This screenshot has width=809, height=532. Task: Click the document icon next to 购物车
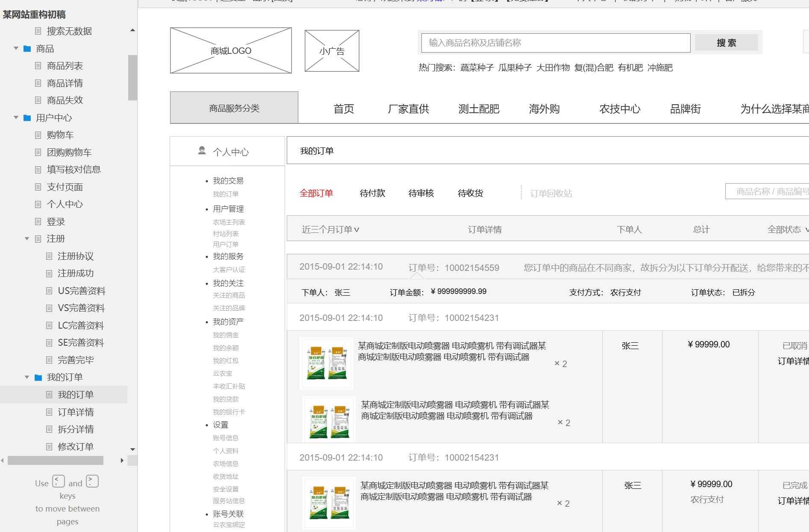(38, 135)
